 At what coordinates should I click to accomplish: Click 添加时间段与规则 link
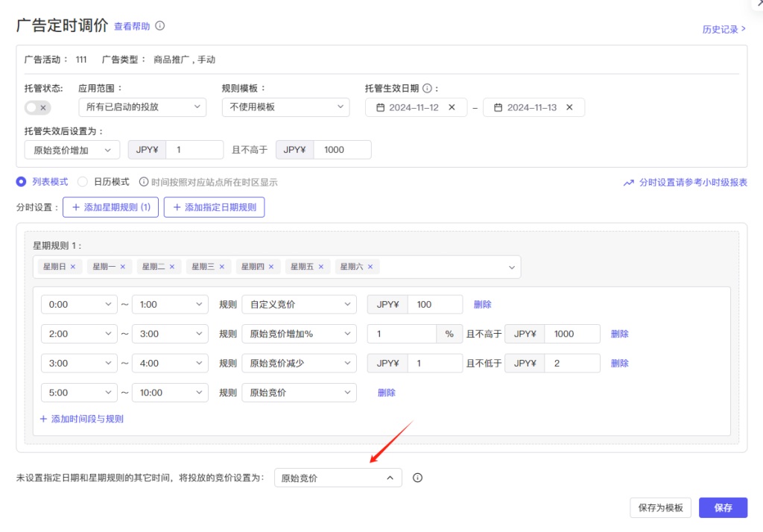coord(82,419)
